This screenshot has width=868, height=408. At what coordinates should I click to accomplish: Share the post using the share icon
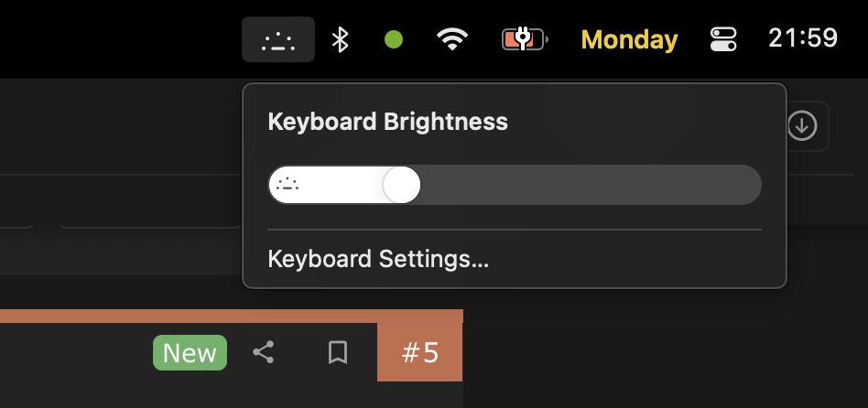(264, 352)
